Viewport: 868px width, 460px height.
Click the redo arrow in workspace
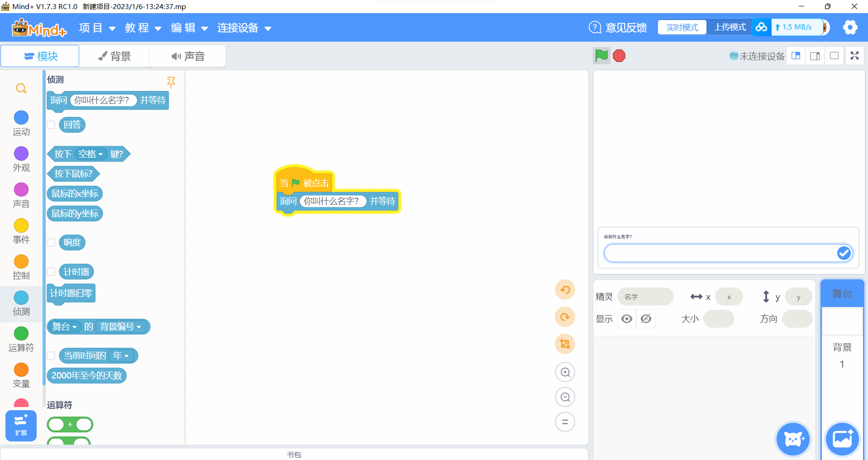coord(565,317)
